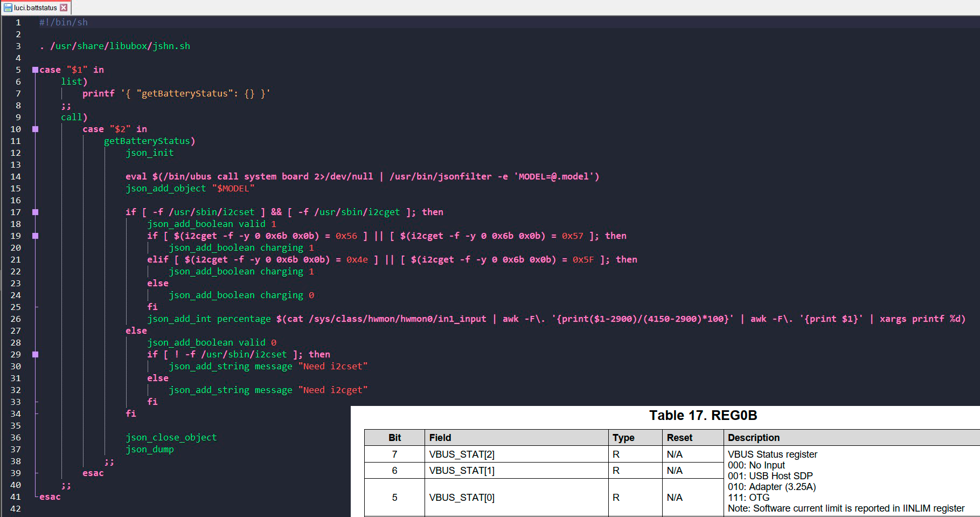Click 'esac' on line 39

pyautogui.click(x=93, y=473)
